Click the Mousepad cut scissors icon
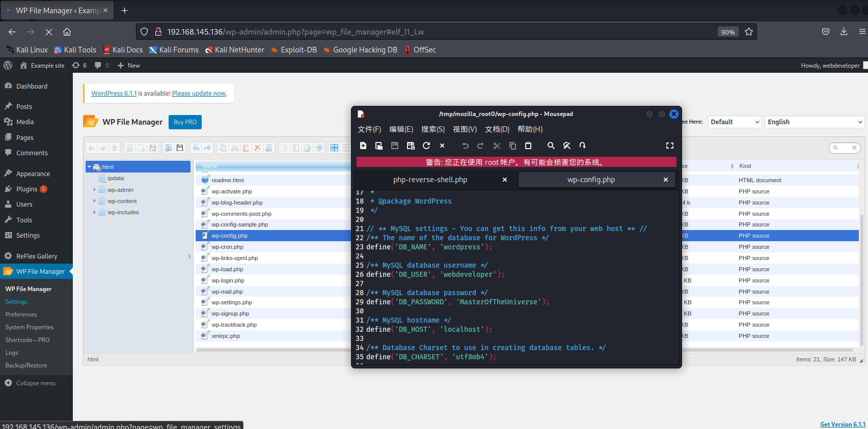Viewport: 868px width, 429px height. 497,146
